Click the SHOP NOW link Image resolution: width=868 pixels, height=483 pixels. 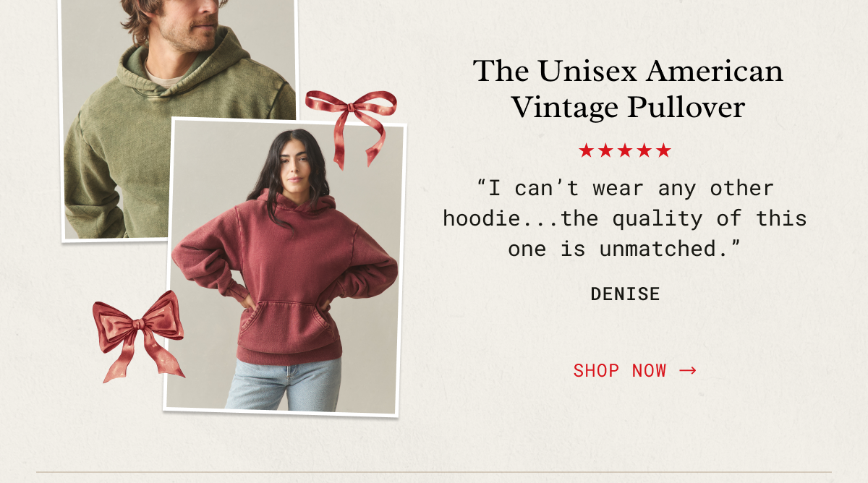[x=634, y=371]
